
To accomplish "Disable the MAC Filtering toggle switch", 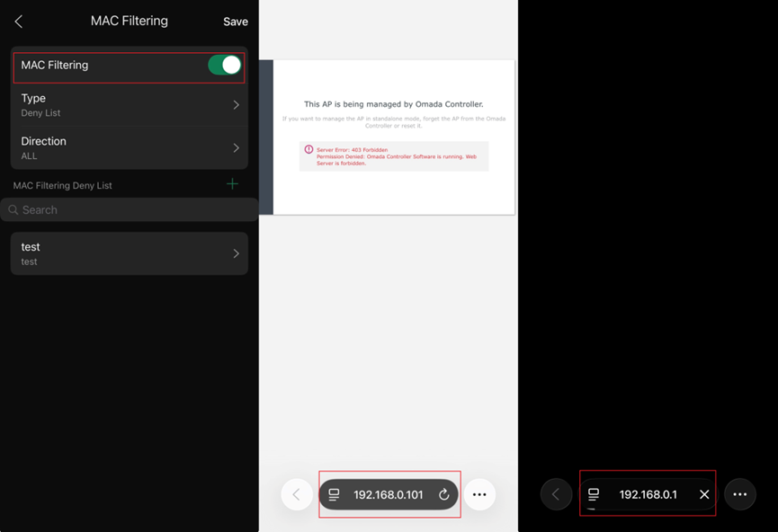I will [224, 66].
